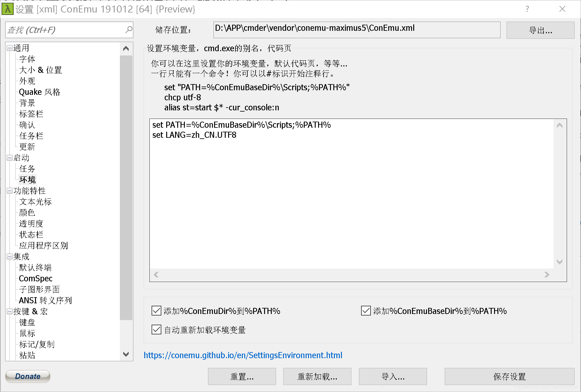Collapse the 通用 tree section
This screenshot has width=581, height=392.
point(9,48)
